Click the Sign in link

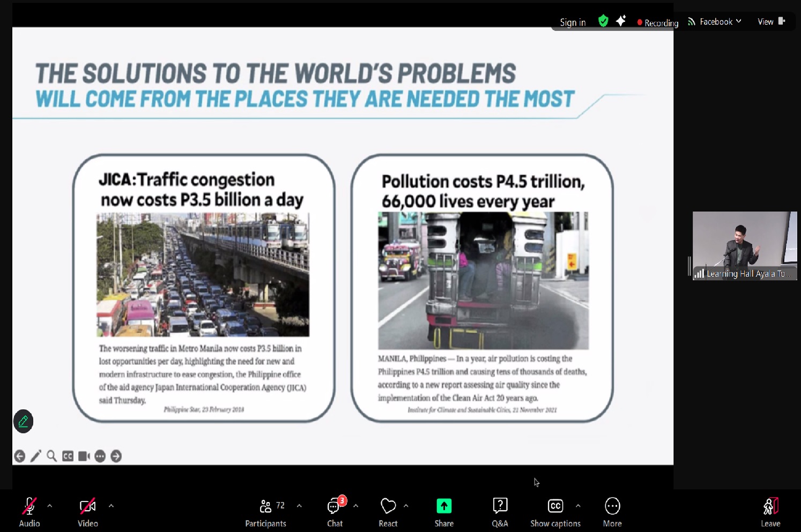573,23
